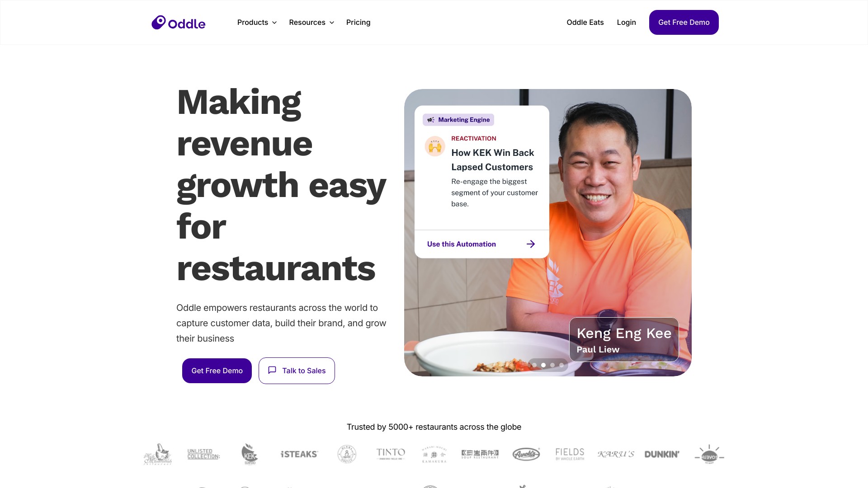The image size is (868, 488).
Task: Open Oddle Eats from the header
Action: tap(585, 22)
